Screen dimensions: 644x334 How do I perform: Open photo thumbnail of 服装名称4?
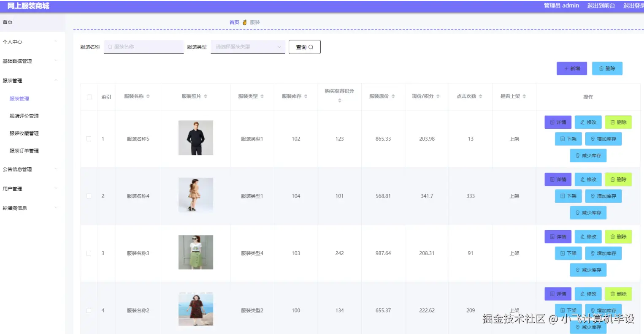196,195
